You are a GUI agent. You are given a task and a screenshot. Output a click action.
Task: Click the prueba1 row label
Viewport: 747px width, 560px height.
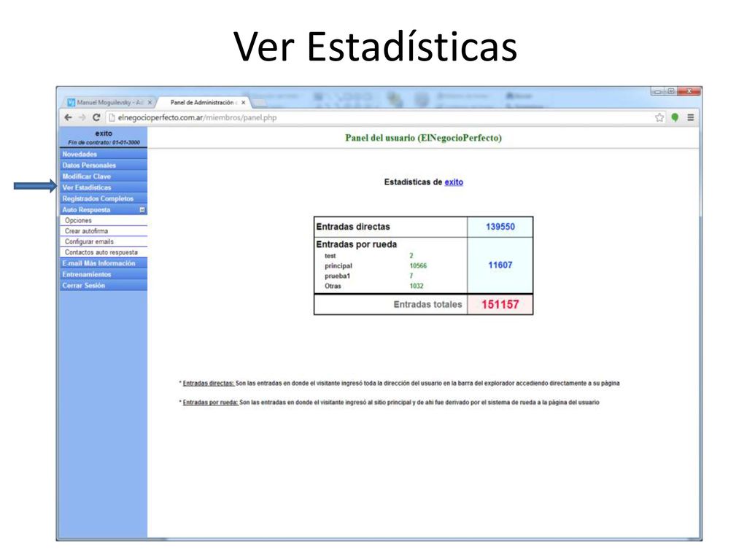tap(337, 276)
